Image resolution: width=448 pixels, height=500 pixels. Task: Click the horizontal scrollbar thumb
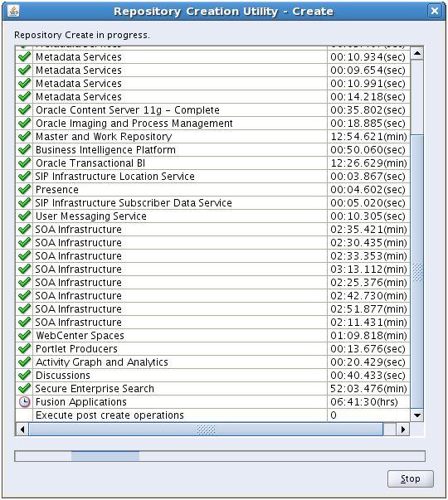pyautogui.click(x=206, y=430)
